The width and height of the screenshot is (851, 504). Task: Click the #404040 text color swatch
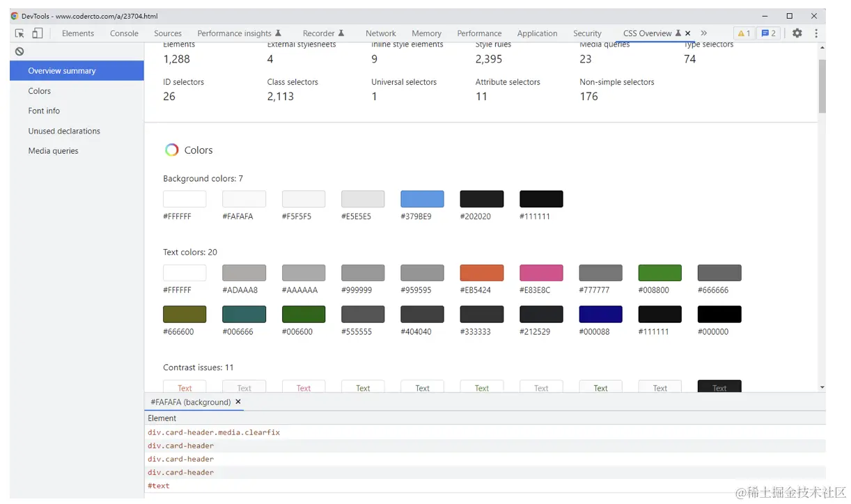click(422, 314)
